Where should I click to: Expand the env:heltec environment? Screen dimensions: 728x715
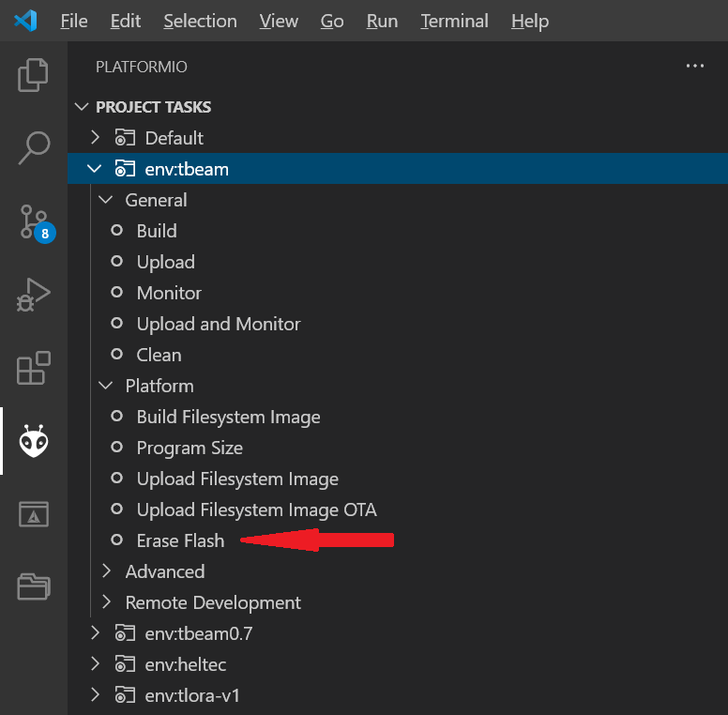185,664
